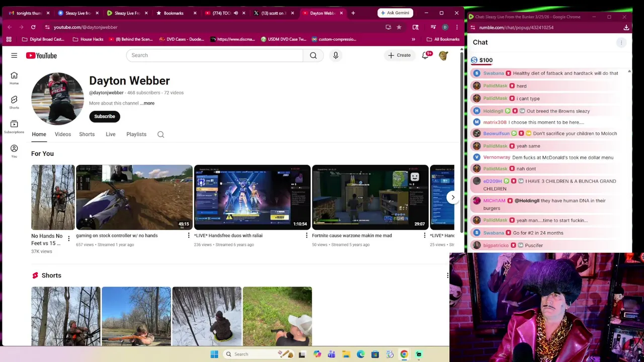
Task: Open YouTube notifications bell
Action: point(426,55)
